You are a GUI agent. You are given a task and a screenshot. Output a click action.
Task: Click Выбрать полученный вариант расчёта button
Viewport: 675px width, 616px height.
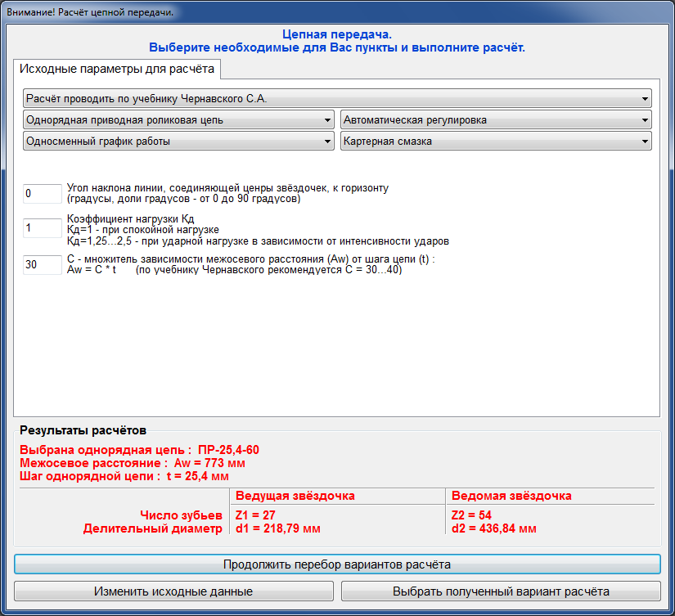(x=501, y=591)
